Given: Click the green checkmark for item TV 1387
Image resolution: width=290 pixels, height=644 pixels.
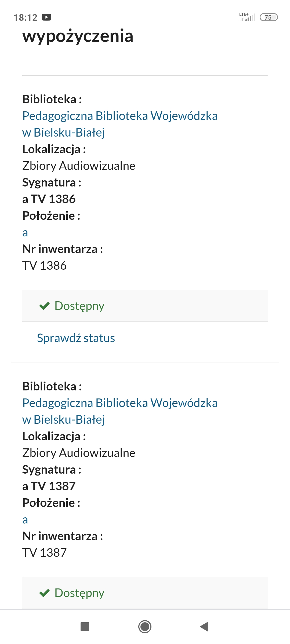Looking at the screenshot, I should coord(45,593).
